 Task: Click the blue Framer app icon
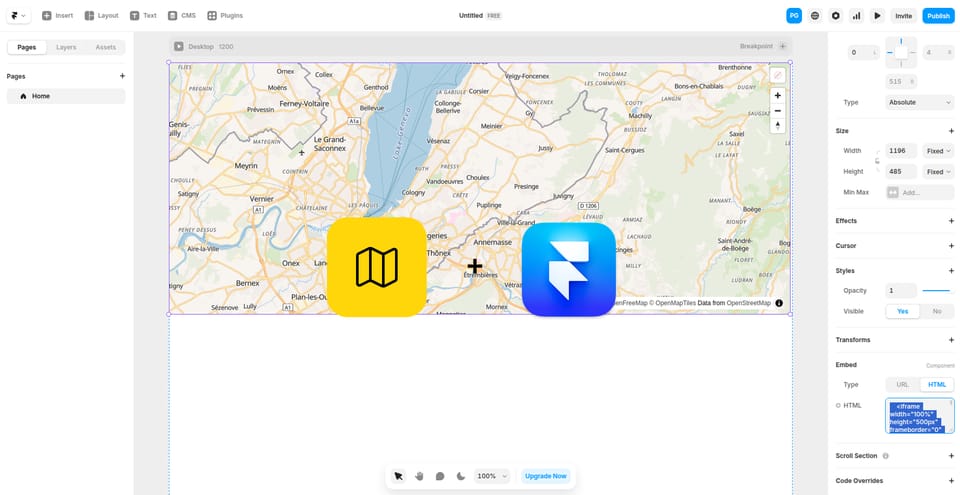point(568,270)
